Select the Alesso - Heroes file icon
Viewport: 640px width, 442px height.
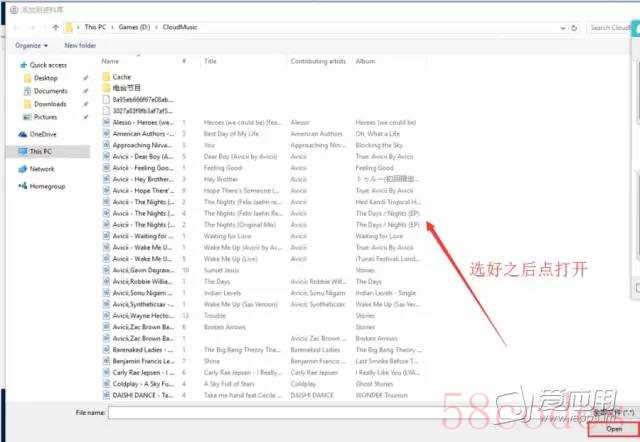107,122
